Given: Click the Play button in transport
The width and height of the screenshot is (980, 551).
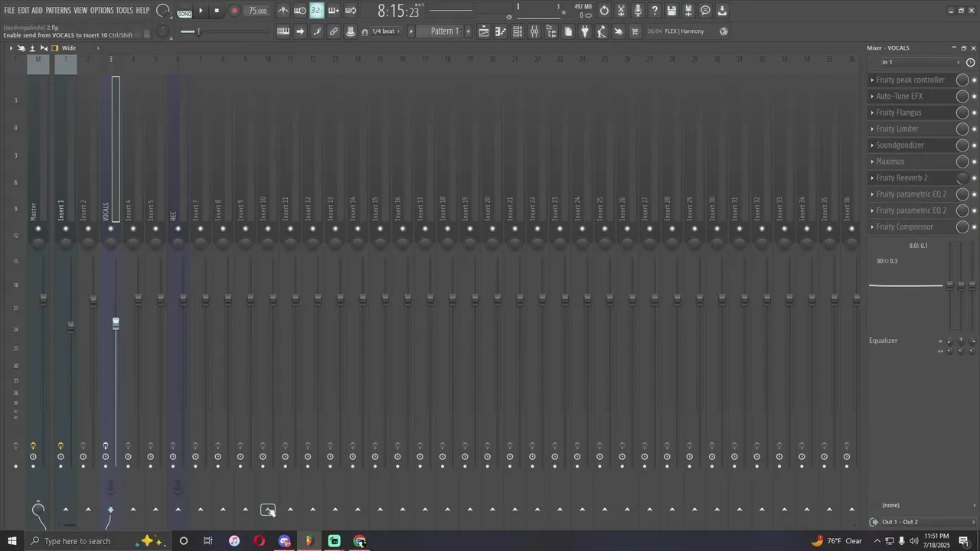Looking at the screenshot, I should (201, 11).
